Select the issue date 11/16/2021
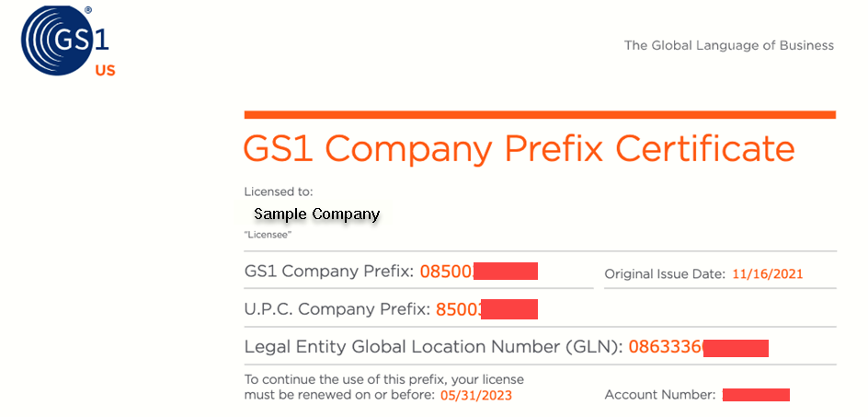868x417 pixels. (768, 274)
